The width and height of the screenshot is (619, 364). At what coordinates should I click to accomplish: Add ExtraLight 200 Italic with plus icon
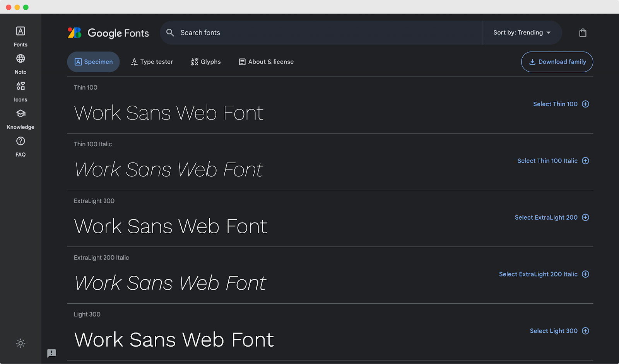586,274
